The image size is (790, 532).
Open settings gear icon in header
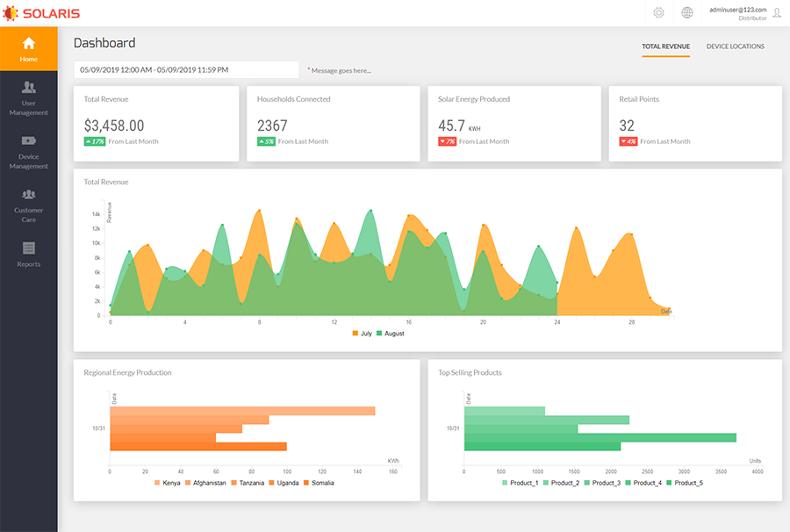658,12
